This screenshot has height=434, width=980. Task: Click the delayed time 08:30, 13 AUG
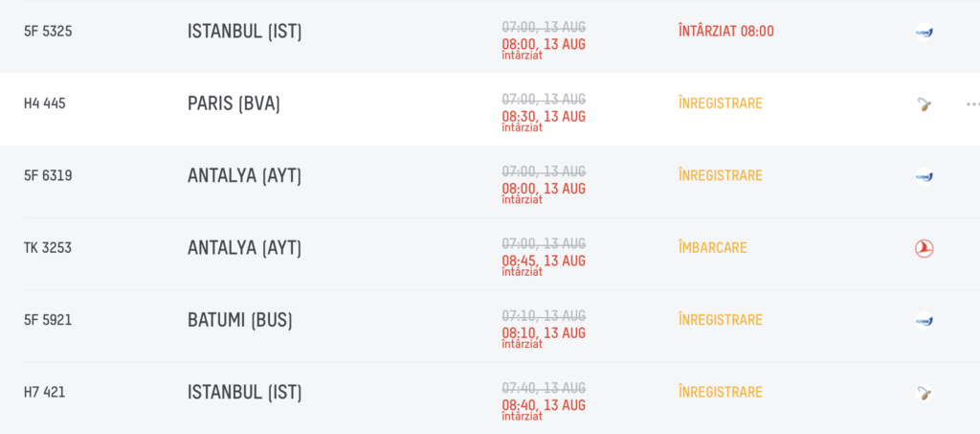tap(544, 117)
